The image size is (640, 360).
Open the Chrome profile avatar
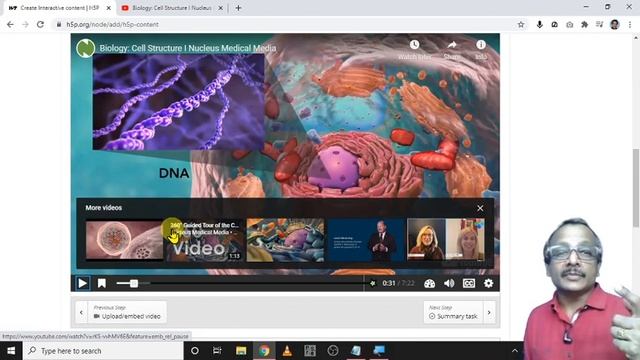(615, 24)
